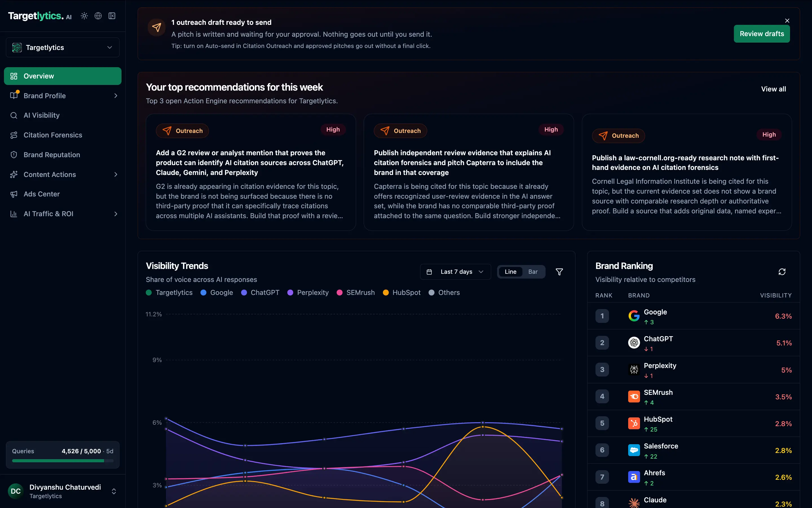Go to Overview menu item
This screenshot has width=812, height=508.
tap(63, 76)
